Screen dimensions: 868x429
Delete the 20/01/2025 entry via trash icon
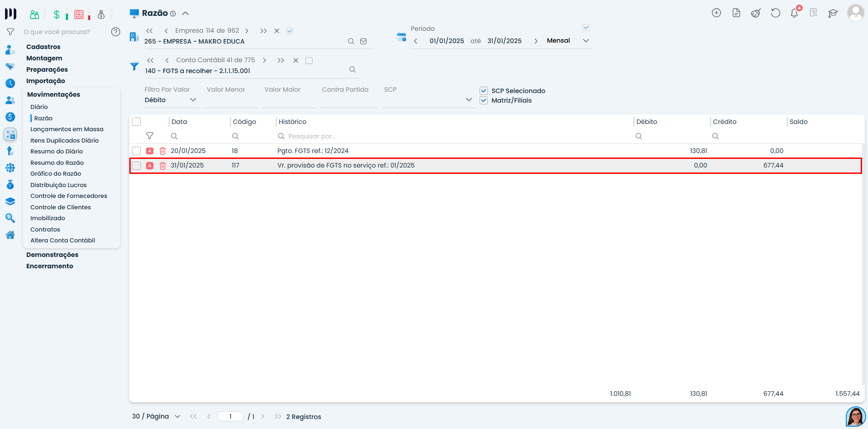coord(162,151)
